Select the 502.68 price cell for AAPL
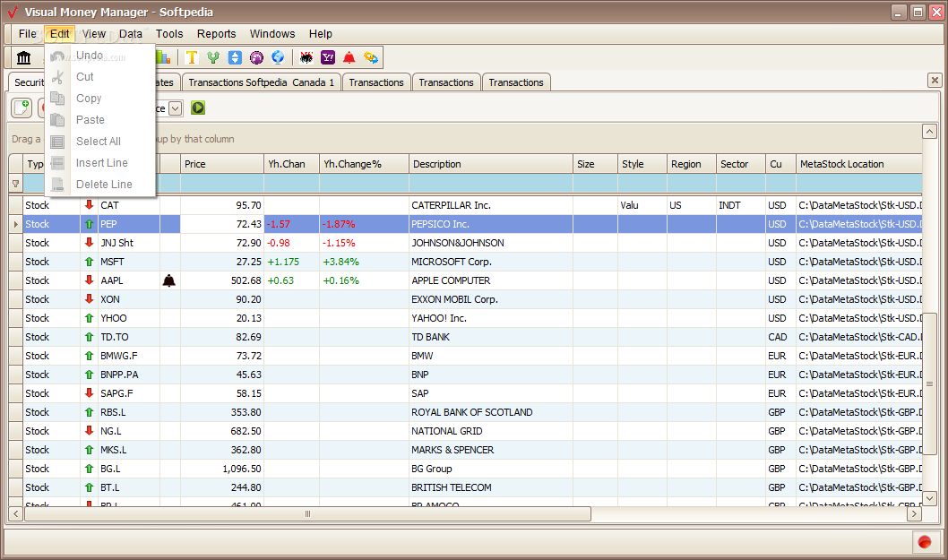The height and width of the screenshot is (560, 948). coord(222,280)
